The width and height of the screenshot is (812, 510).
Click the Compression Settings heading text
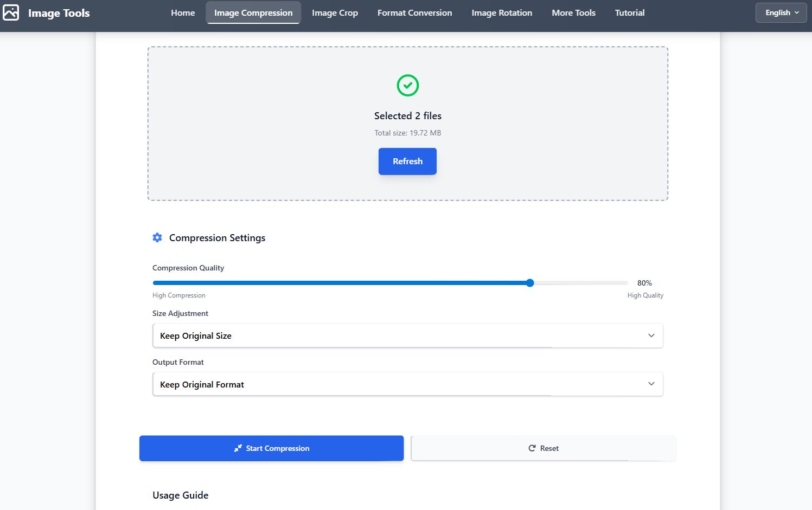pyautogui.click(x=217, y=238)
